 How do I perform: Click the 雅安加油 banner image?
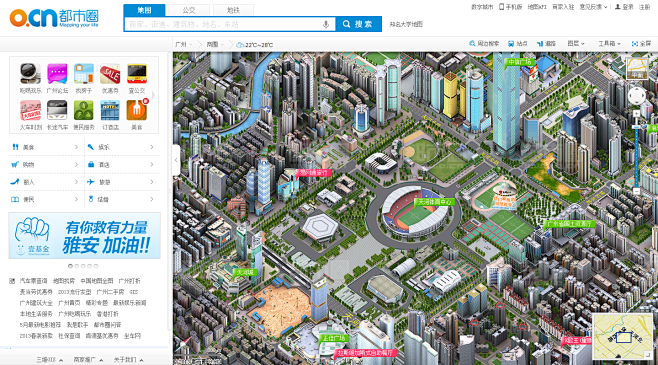pyautogui.click(x=84, y=235)
